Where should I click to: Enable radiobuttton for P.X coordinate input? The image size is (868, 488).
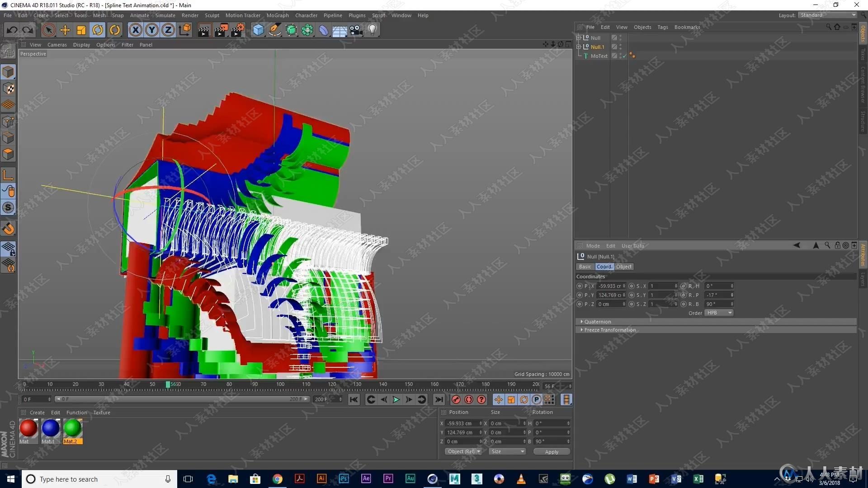(580, 286)
